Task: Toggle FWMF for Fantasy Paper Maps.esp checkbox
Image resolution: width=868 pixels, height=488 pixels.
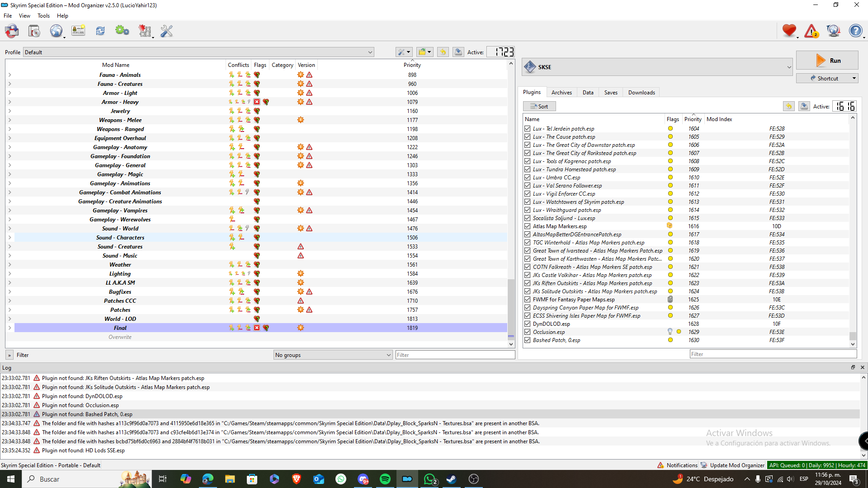Action: tap(527, 300)
